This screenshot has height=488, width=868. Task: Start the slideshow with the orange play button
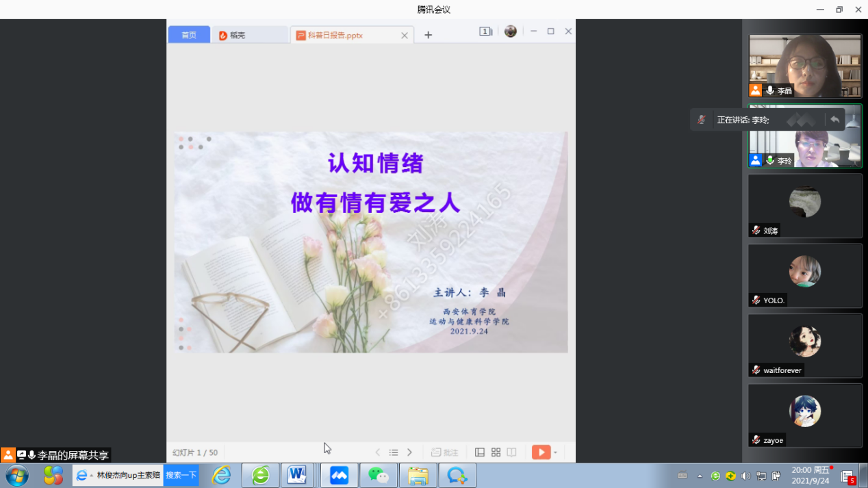(x=541, y=452)
